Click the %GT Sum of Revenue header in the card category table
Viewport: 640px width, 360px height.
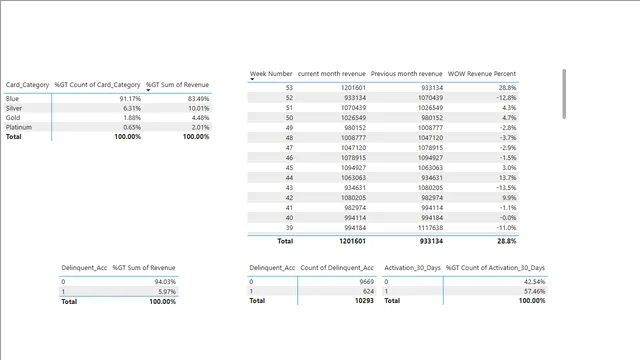[178, 85]
